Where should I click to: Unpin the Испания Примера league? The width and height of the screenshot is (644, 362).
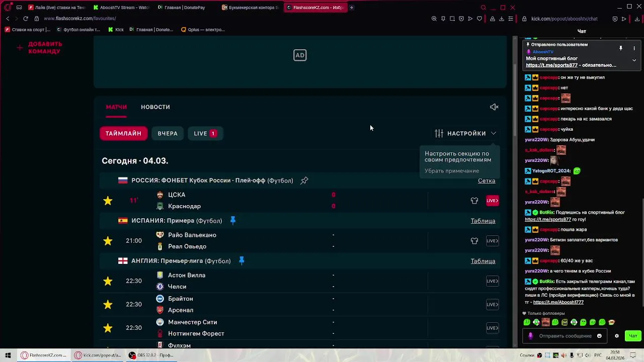pyautogui.click(x=232, y=220)
